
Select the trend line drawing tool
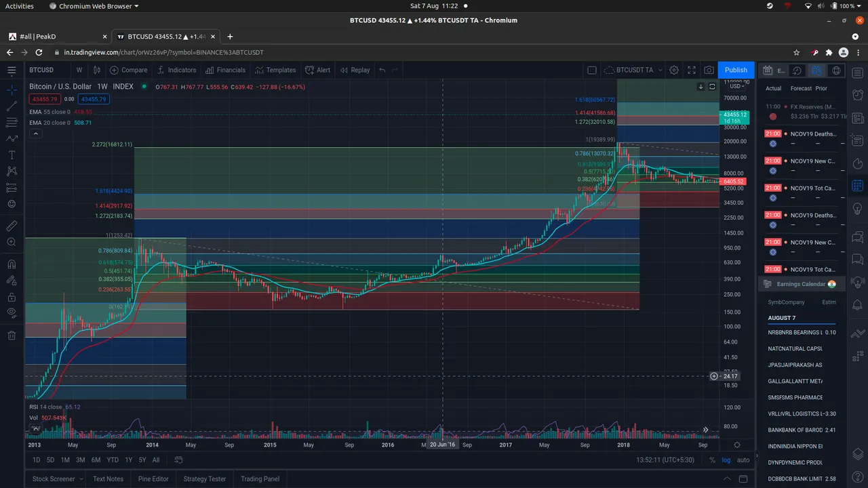pyautogui.click(x=12, y=106)
